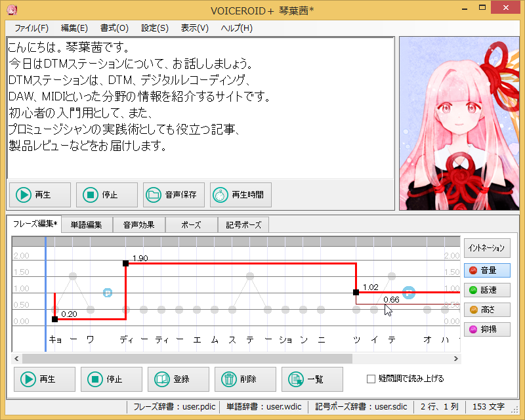Click the application icon in title bar

coord(12,10)
